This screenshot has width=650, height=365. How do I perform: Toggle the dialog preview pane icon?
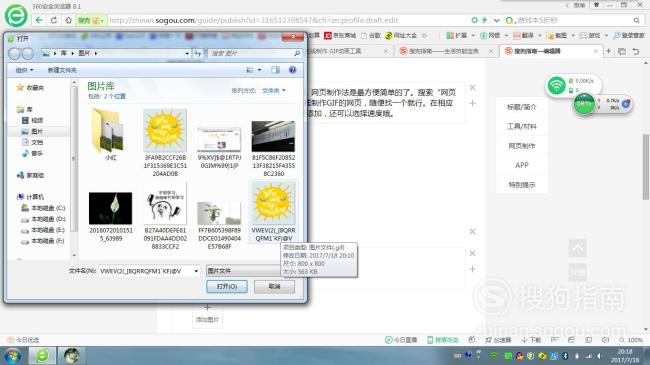275,70
